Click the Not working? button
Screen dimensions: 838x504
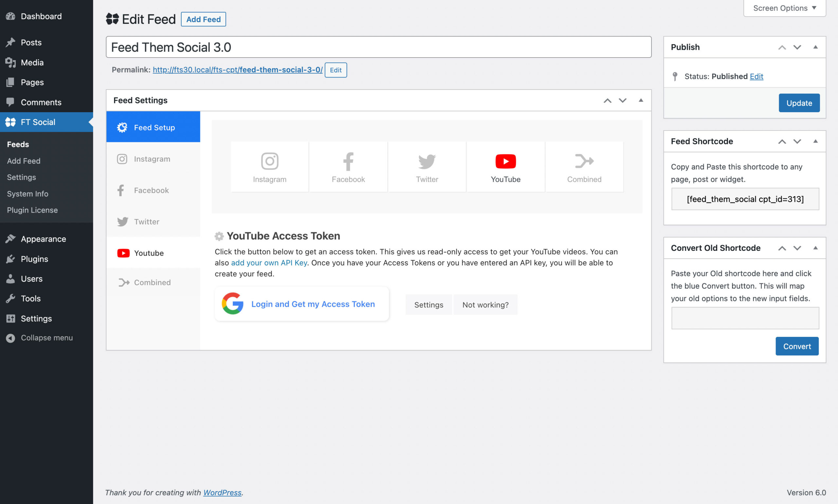click(x=485, y=304)
